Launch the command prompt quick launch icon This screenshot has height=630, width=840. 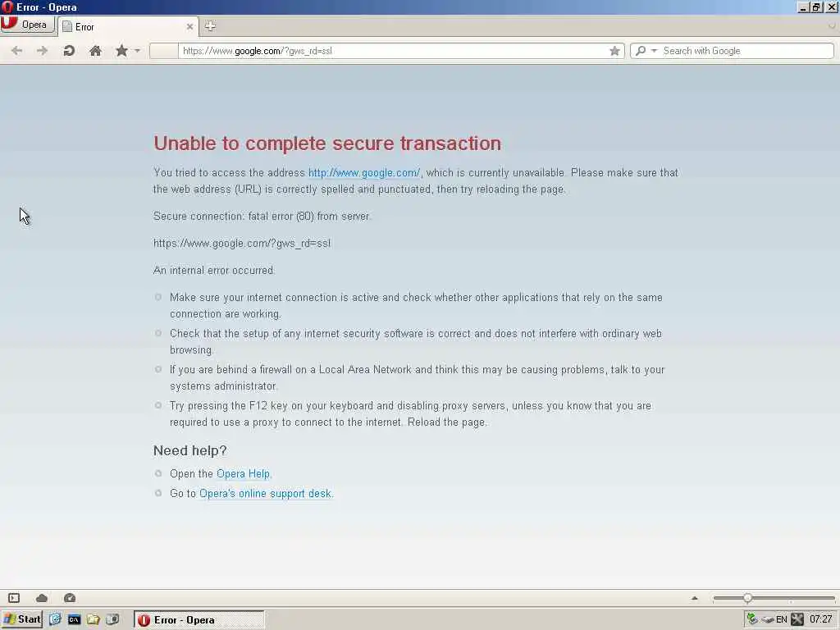pos(74,620)
